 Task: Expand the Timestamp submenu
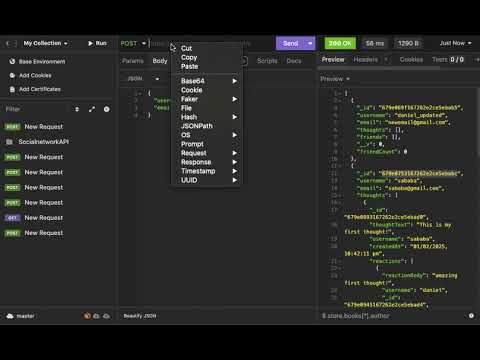207,171
